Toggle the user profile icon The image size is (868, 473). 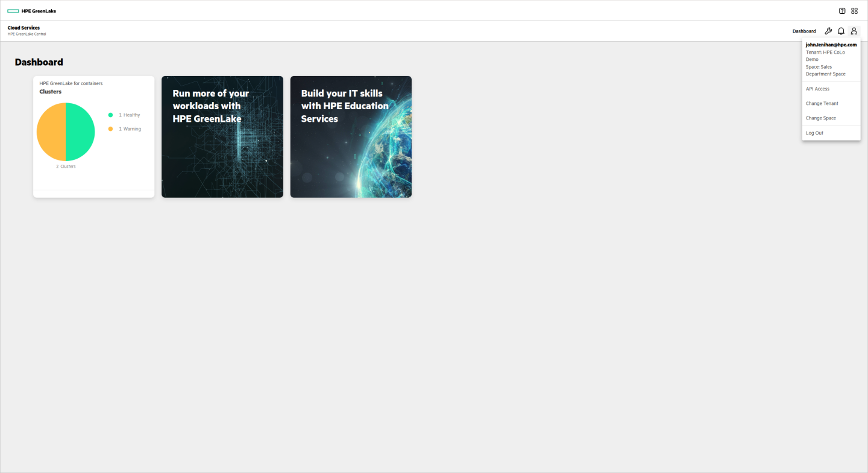pyautogui.click(x=854, y=31)
